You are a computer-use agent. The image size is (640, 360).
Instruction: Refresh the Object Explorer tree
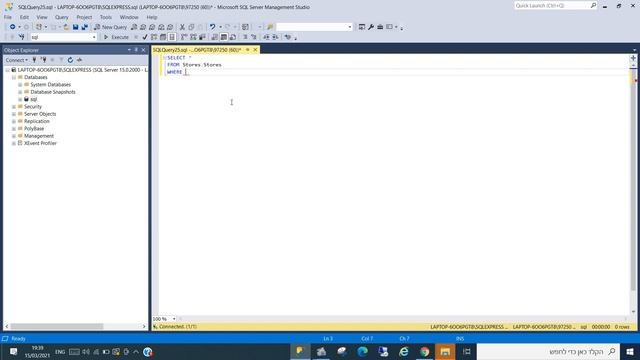coord(70,60)
